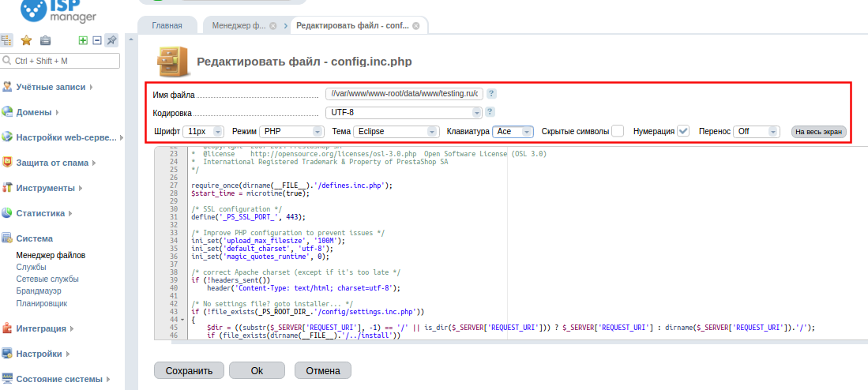Click the clipboard icon in sidebar toolbar
The image size is (868, 390).
[x=45, y=40]
